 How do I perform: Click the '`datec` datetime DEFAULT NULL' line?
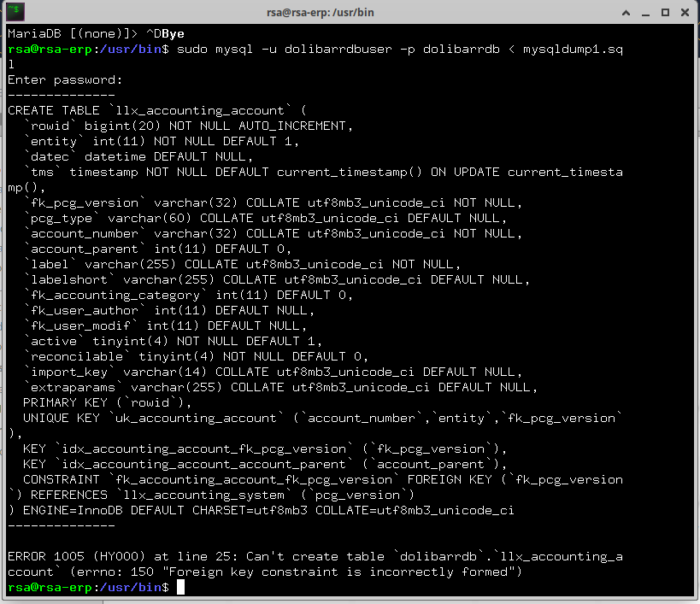coord(138,157)
